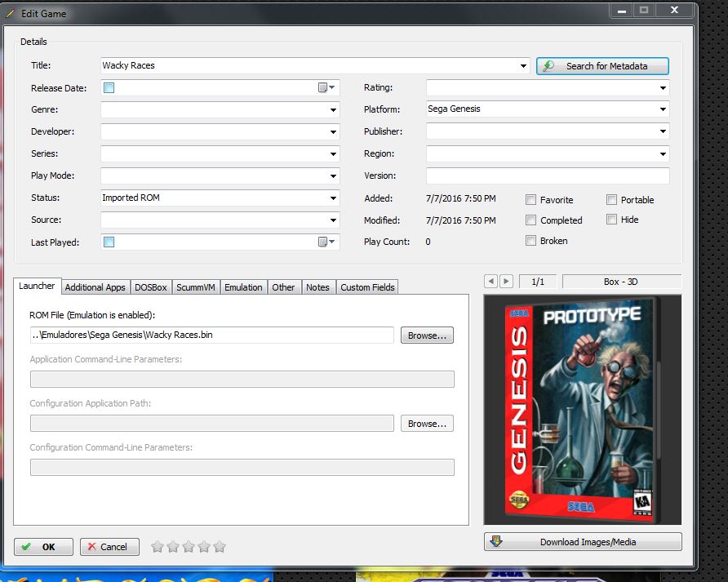Open the Rating dropdown
Screen dimensions: 728x582
coord(663,88)
